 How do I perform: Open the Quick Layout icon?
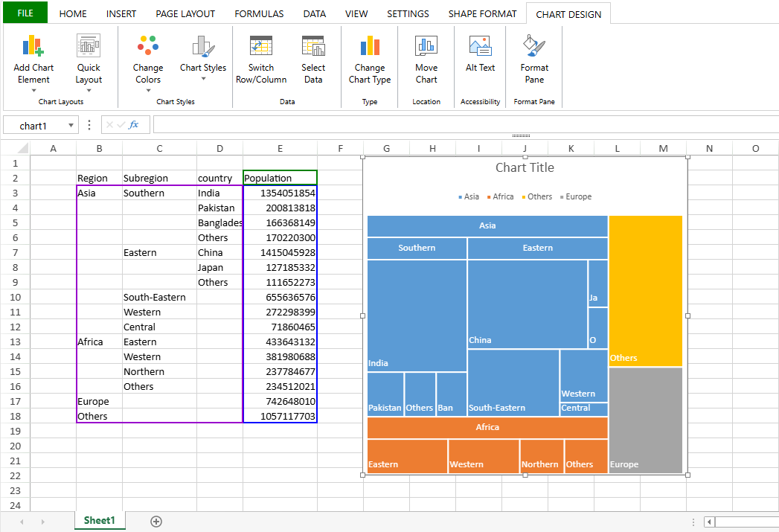click(89, 45)
